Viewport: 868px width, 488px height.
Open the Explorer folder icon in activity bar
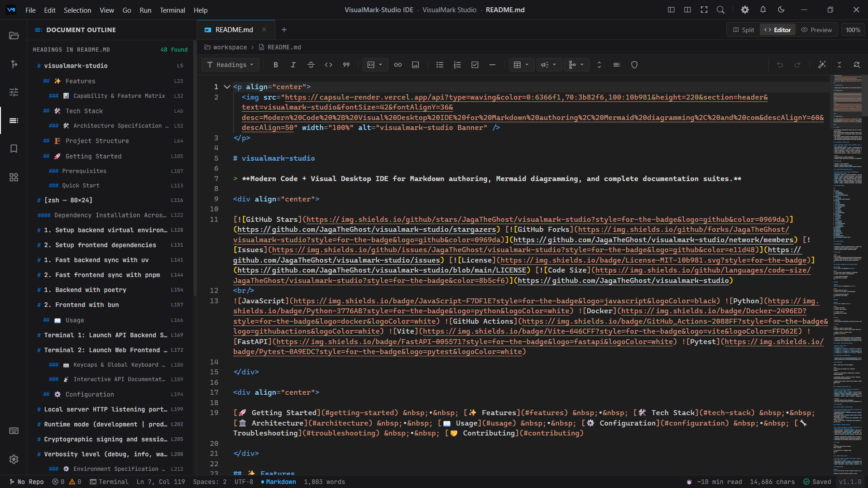[x=14, y=36]
